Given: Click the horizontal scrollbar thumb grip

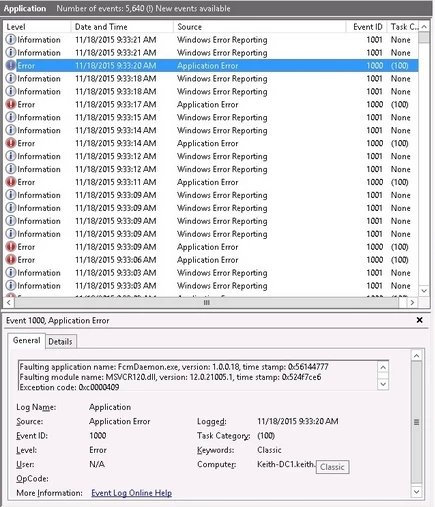Looking at the screenshot, I should [x=207, y=302].
